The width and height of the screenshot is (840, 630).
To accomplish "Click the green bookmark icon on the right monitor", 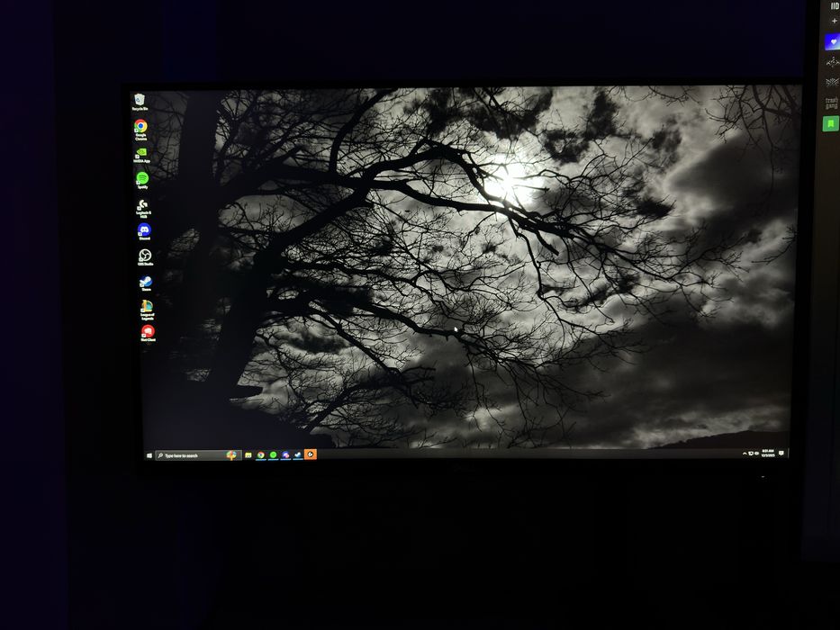I will pyautogui.click(x=831, y=124).
